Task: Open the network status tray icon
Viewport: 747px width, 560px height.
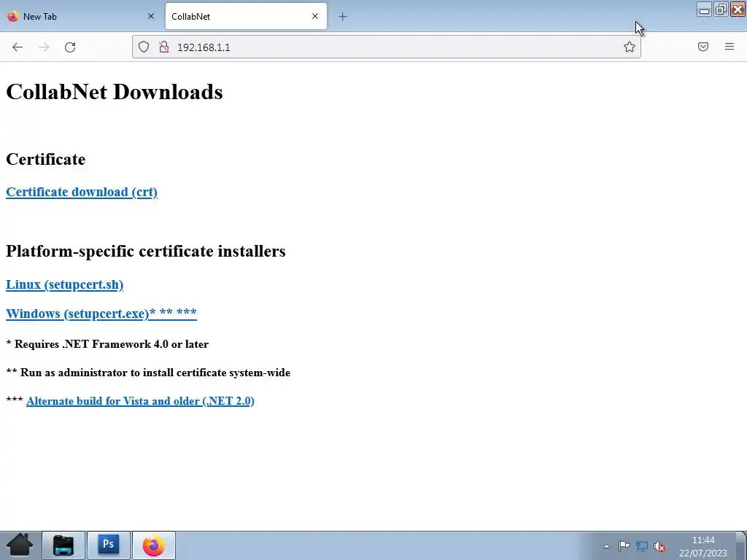Action: pyautogui.click(x=642, y=546)
